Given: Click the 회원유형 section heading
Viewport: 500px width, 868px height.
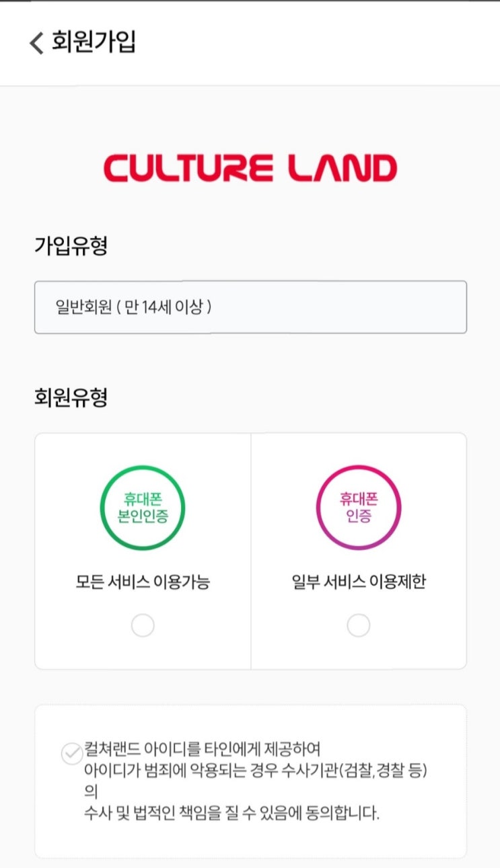Looking at the screenshot, I should click(71, 398).
